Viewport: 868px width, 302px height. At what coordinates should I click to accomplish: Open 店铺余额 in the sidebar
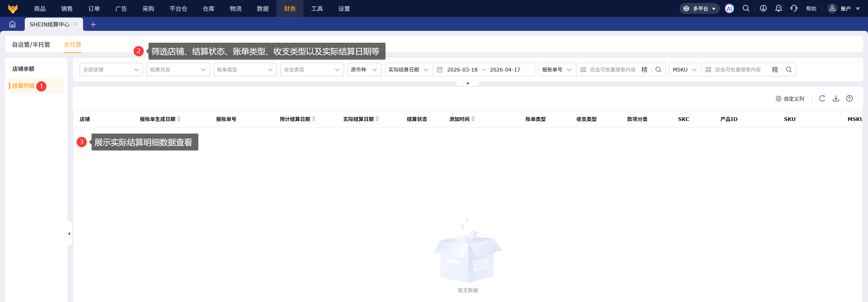coord(23,69)
